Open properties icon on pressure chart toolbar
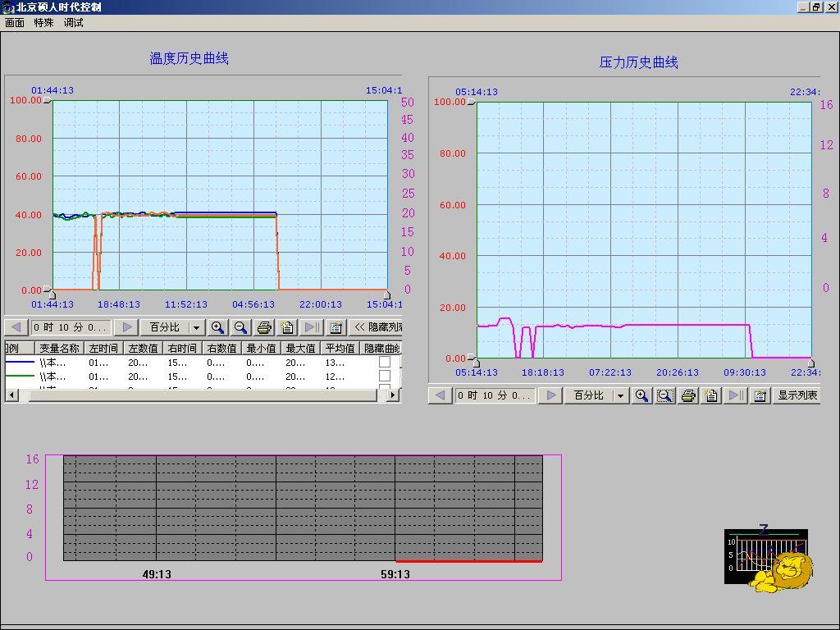The width and height of the screenshot is (840, 630). pyautogui.click(x=760, y=395)
